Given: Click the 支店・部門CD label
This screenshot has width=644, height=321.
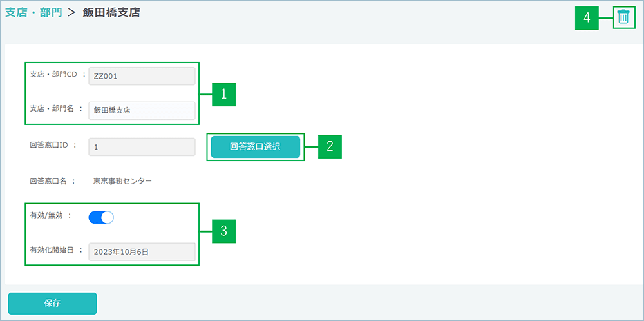Looking at the screenshot, I should (x=54, y=75).
